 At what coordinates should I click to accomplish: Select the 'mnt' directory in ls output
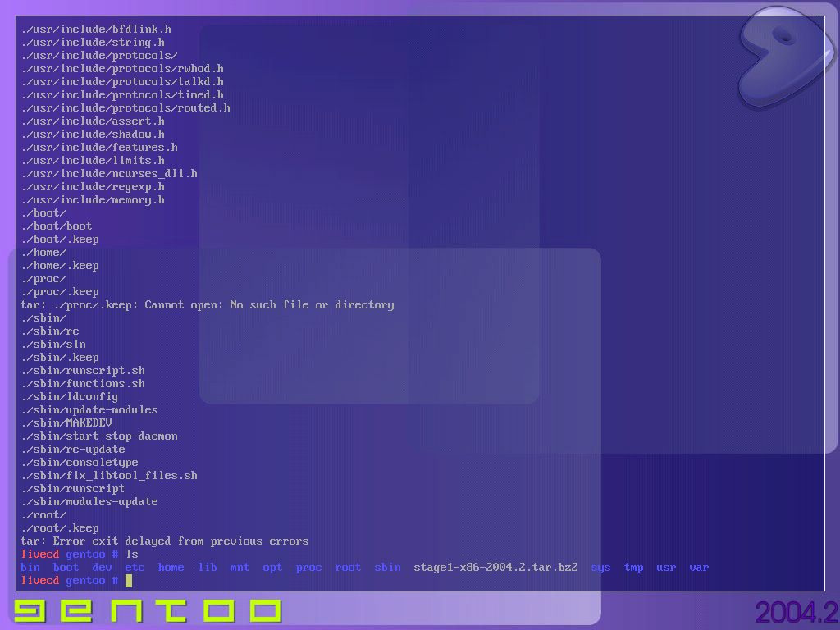(240, 568)
